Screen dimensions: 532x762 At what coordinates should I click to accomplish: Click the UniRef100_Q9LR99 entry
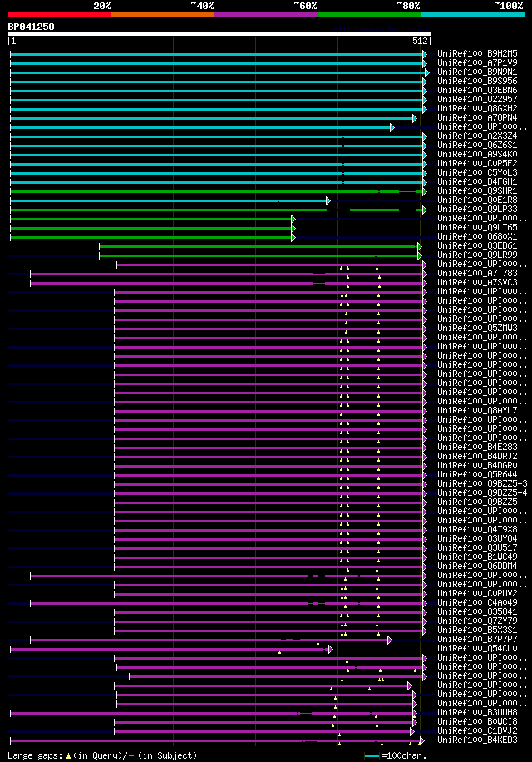pyautogui.click(x=477, y=255)
